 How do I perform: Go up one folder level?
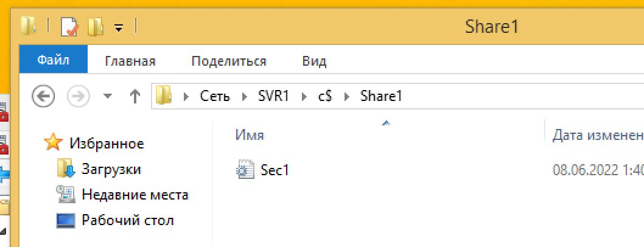point(135,96)
